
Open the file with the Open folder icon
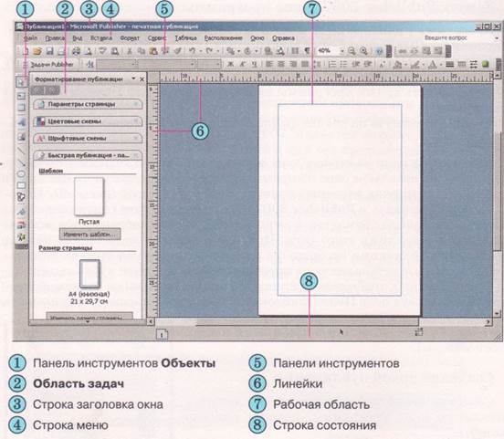[x=38, y=51]
